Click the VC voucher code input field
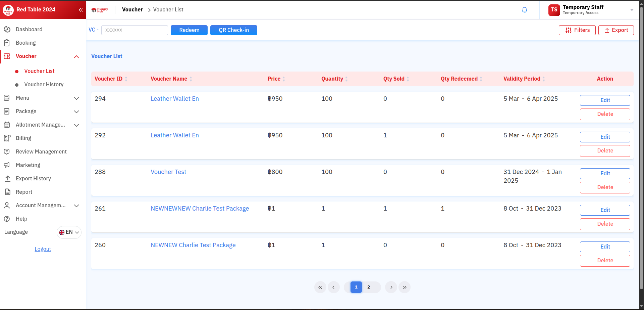Image resolution: width=644 pixels, height=310 pixels. pyautogui.click(x=135, y=30)
